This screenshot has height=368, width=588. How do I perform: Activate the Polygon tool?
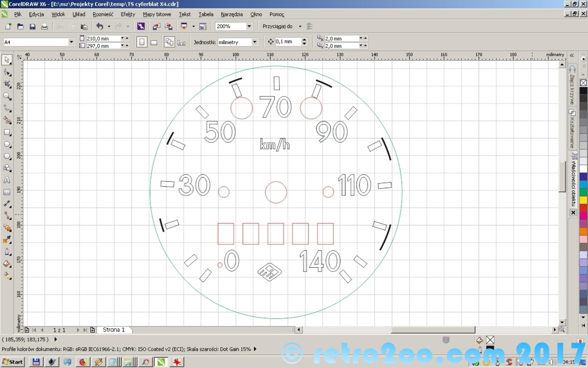pyautogui.click(x=7, y=156)
